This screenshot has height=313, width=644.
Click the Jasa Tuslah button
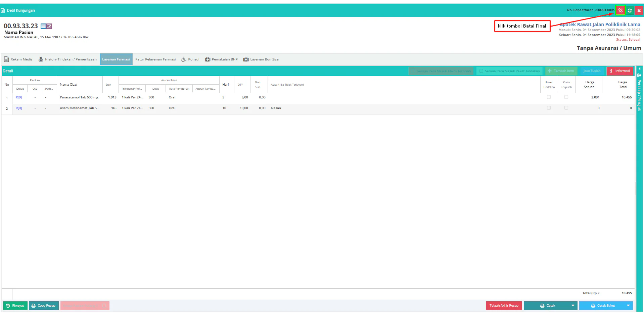pyautogui.click(x=592, y=71)
